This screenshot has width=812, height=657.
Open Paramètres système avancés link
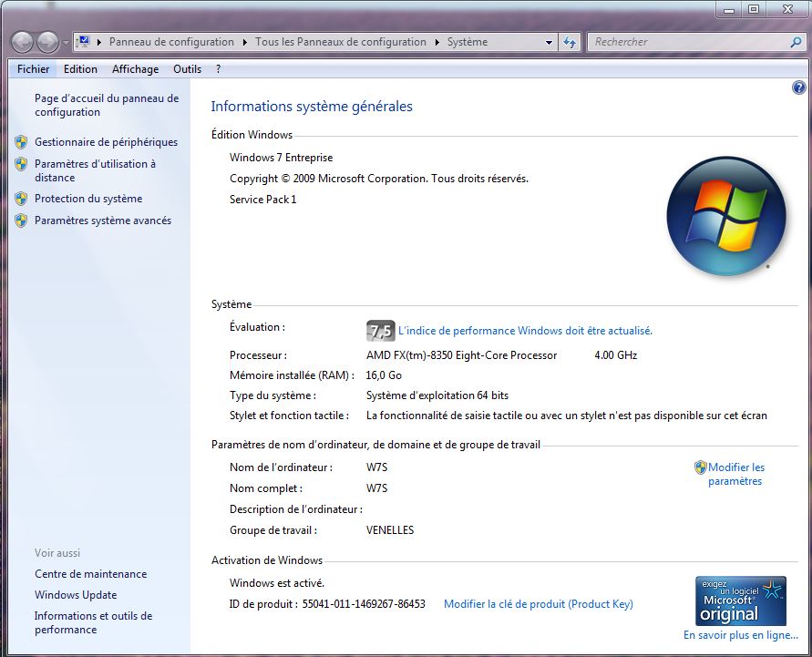coord(103,220)
